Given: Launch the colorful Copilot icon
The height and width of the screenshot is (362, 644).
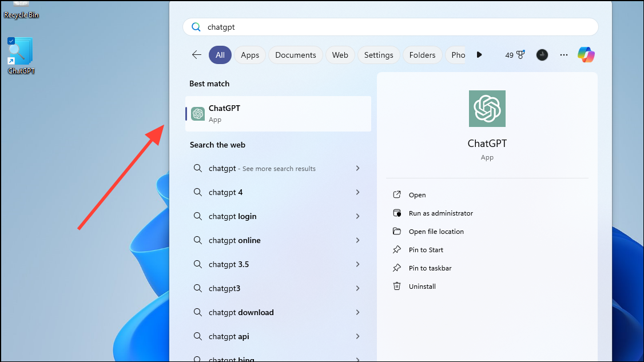Looking at the screenshot, I should 586,55.
